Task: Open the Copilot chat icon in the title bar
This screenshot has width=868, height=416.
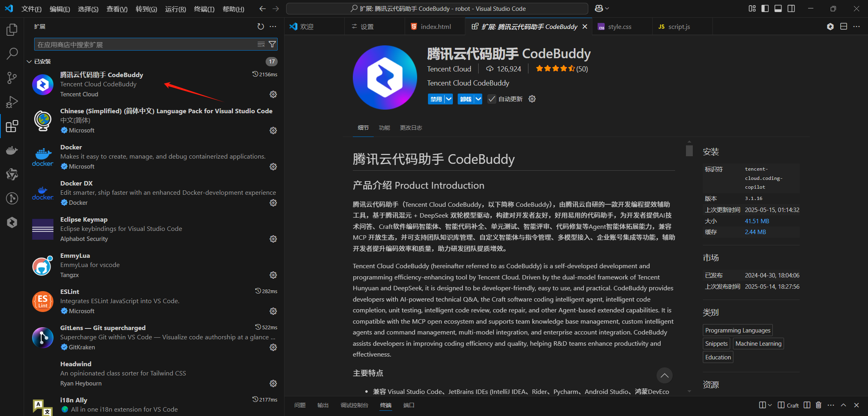Action: tap(599, 8)
